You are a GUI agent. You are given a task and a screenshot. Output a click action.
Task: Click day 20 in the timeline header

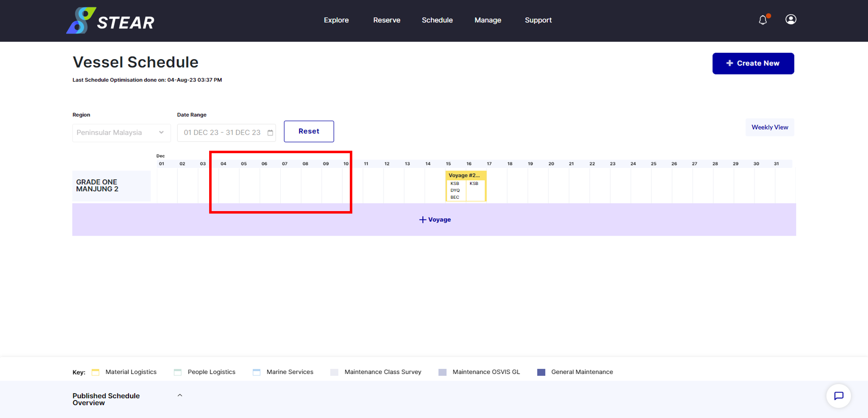click(551, 164)
